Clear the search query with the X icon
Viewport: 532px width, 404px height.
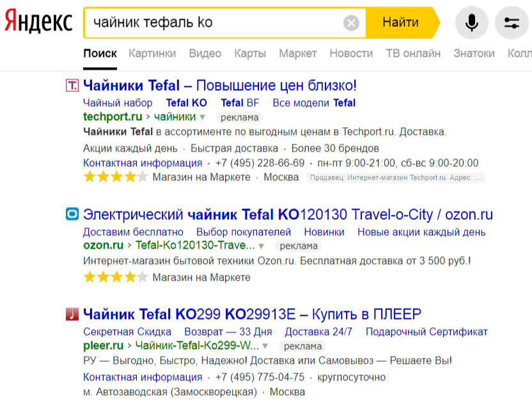coord(350,22)
